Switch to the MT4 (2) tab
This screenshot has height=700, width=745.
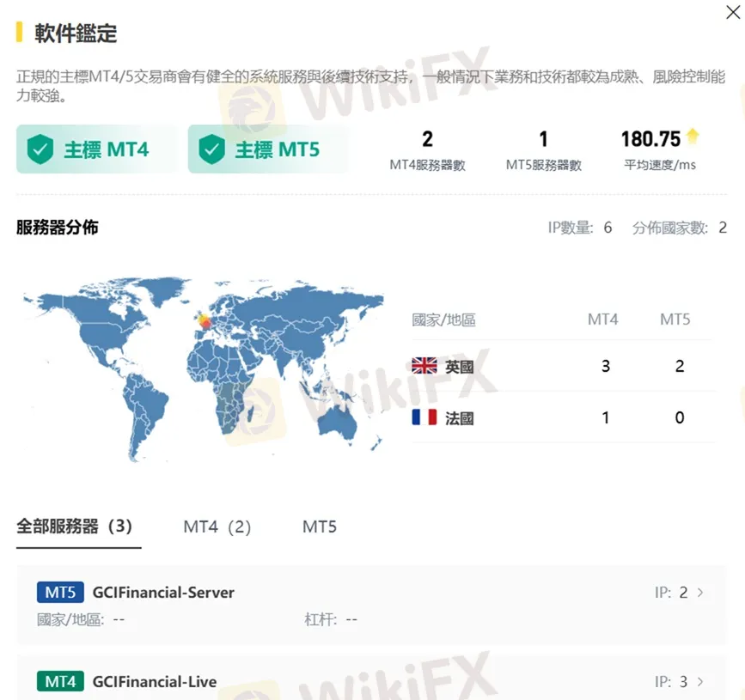pyautogui.click(x=217, y=527)
